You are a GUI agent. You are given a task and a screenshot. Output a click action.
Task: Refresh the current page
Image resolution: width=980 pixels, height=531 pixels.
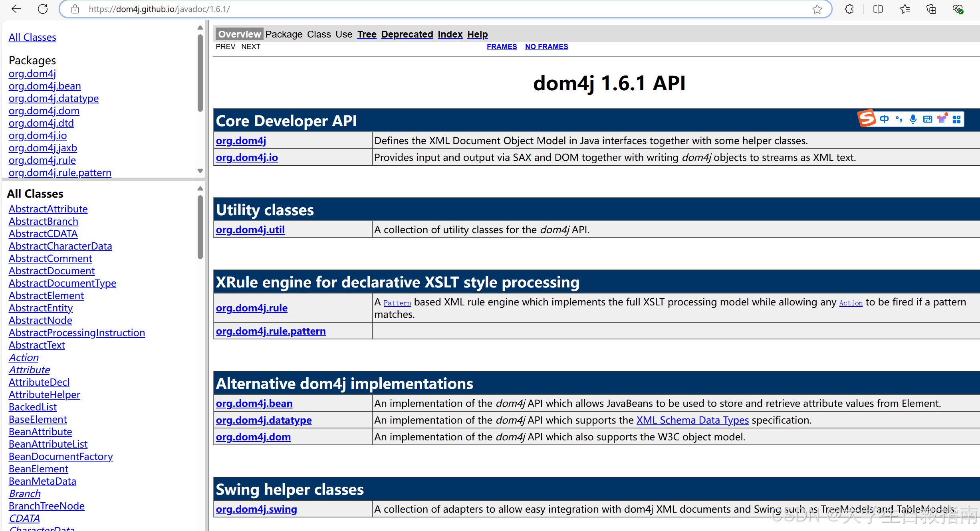(43, 9)
